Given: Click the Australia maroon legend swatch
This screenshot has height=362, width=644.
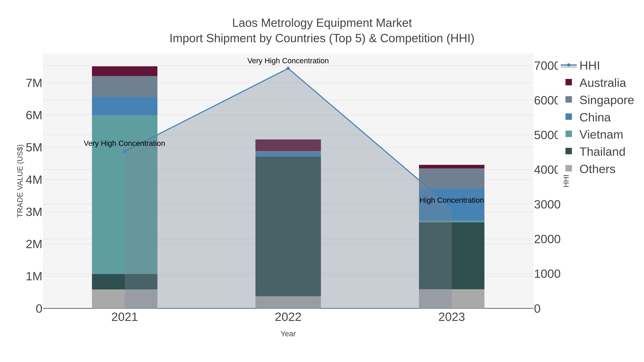Looking at the screenshot, I should click(x=569, y=82).
